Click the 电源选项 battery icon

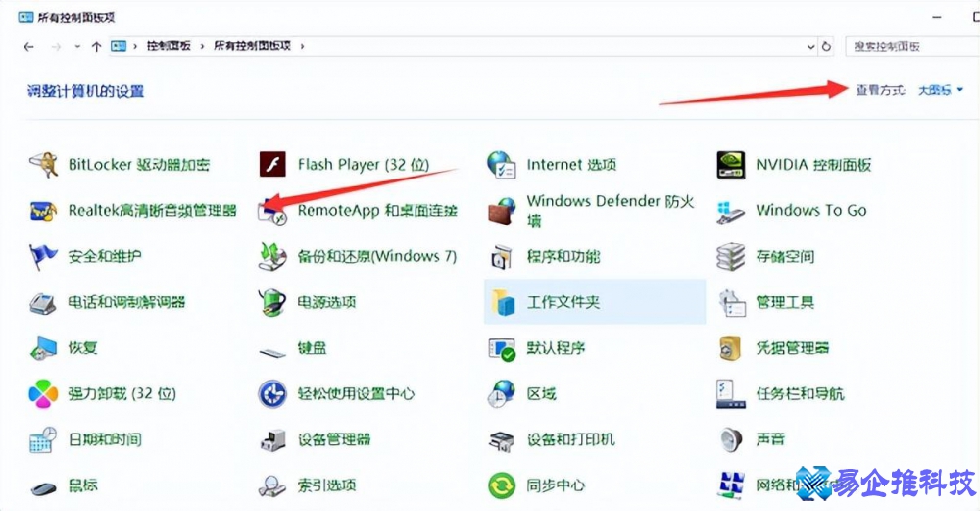pyautogui.click(x=271, y=302)
